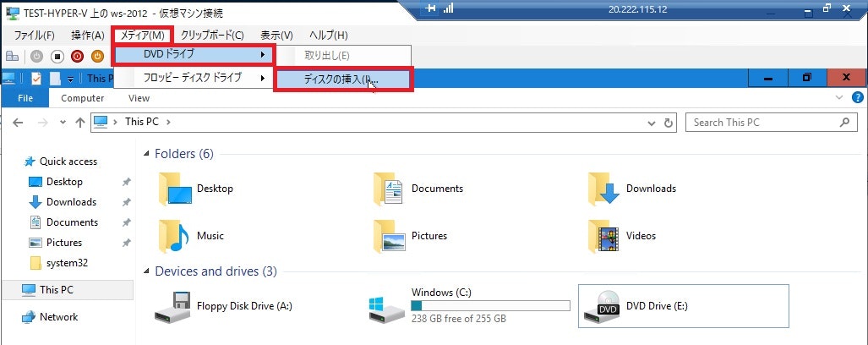Open the Customize Quick Access Toolbar dropdown
This screenshot has width=868, height=345.
[x=70, y=79]
